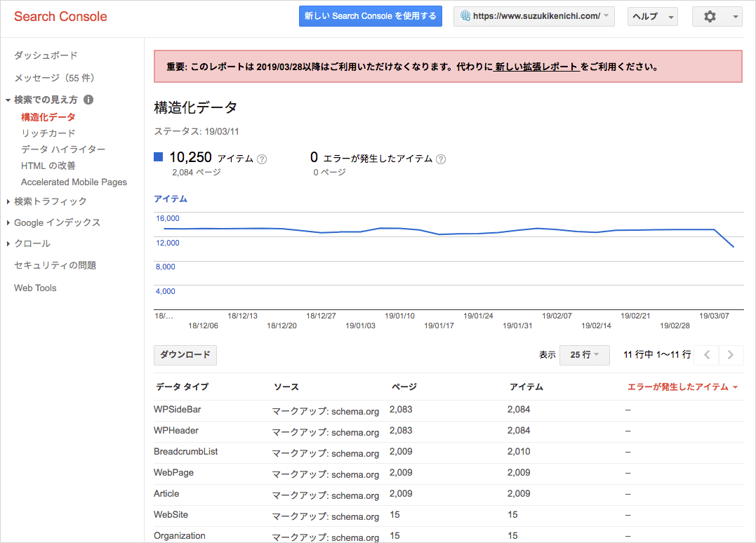Open the WPHeader data type row
Viewport: 756px width, 543px height.
[176, 431]
